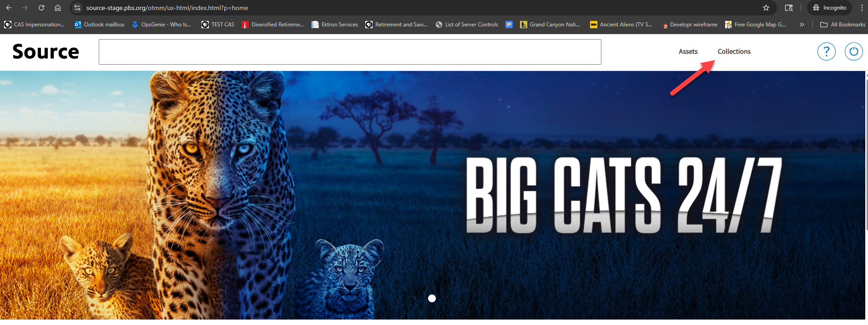The width and height of the screenshot is (868, 325).
Task: Open the unlabeled blue document bookmark icon
Action: [509, 25]
